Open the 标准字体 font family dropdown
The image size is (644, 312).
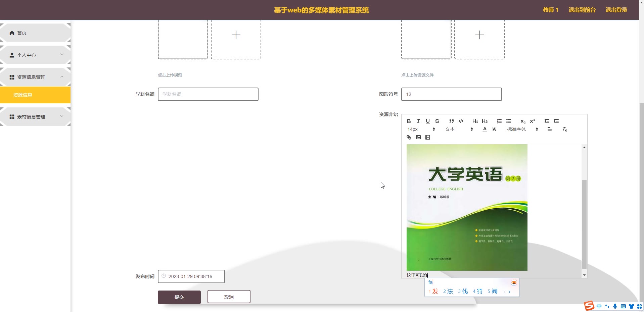(x=522, y=129)
